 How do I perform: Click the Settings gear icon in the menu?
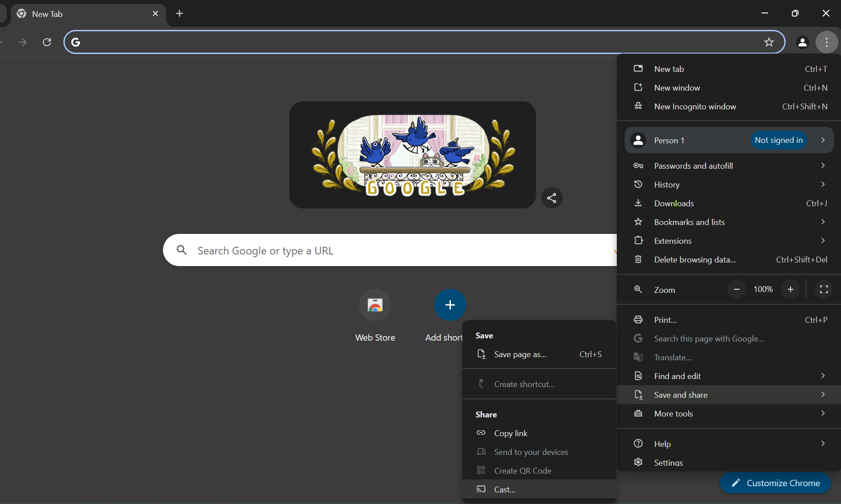tap(638, 462)
